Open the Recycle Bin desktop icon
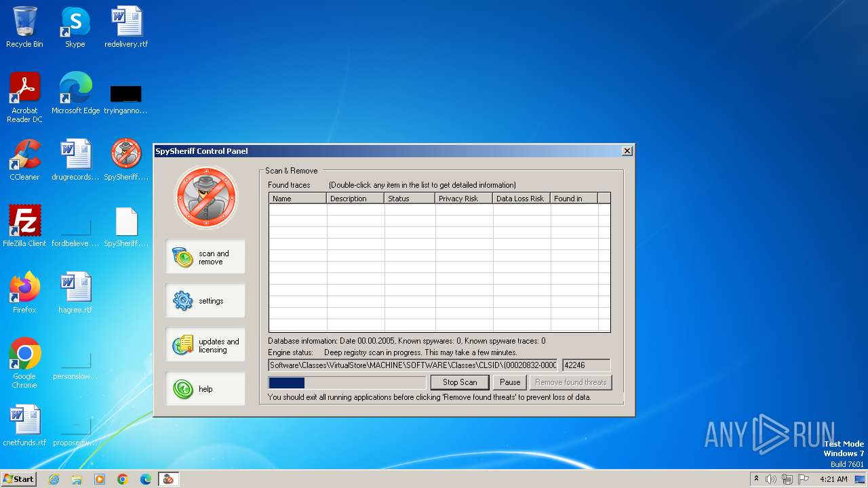 click(x=24, y=27)
